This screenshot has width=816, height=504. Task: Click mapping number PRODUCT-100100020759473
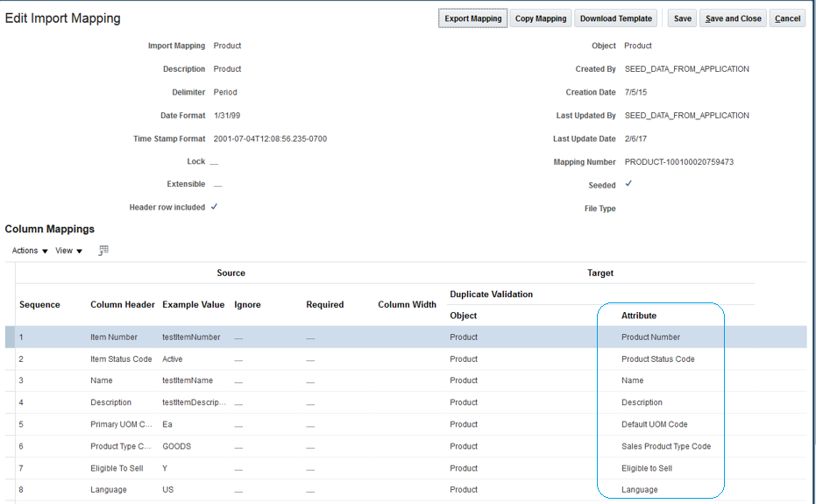pyautogui.click(x=679, y=162)
